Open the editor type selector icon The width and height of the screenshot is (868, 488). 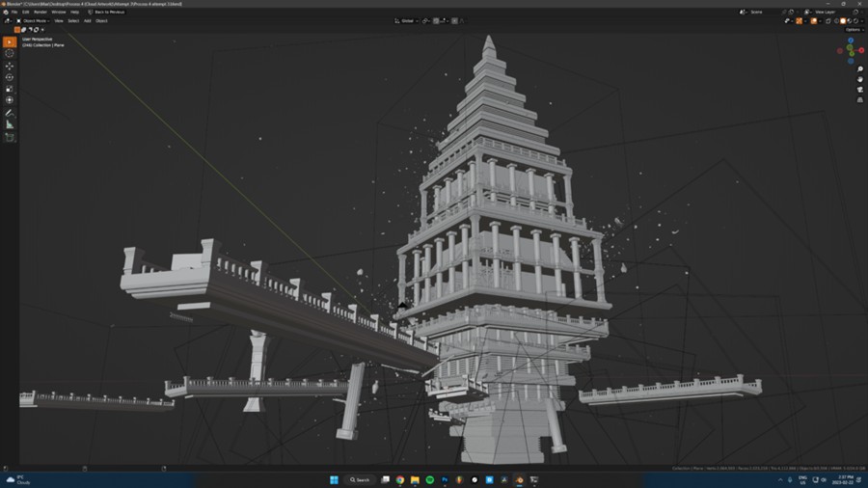click(8, 21)
